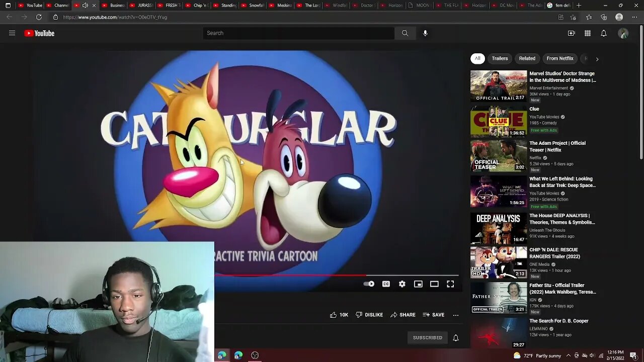Screen dimensions: 644x362
Task: Click the browser address bar URL
Action: (115, 17)
